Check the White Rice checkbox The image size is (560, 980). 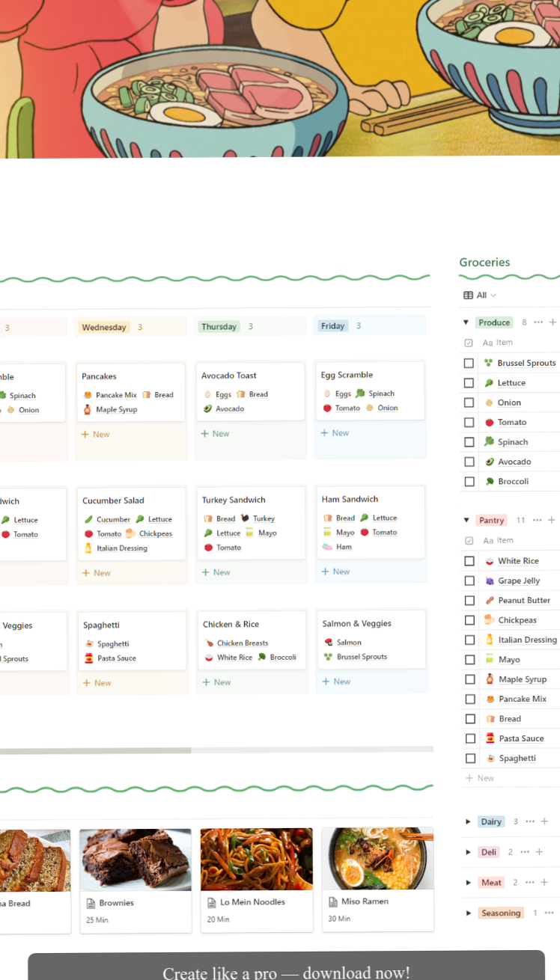point(469,561)
